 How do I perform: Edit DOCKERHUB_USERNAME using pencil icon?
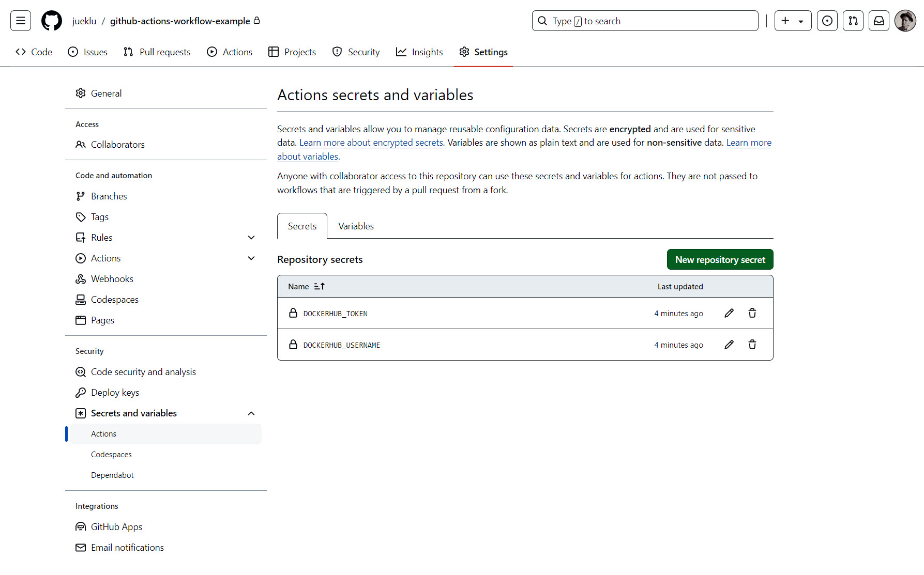pyautogui.click(x=729, y=345)
